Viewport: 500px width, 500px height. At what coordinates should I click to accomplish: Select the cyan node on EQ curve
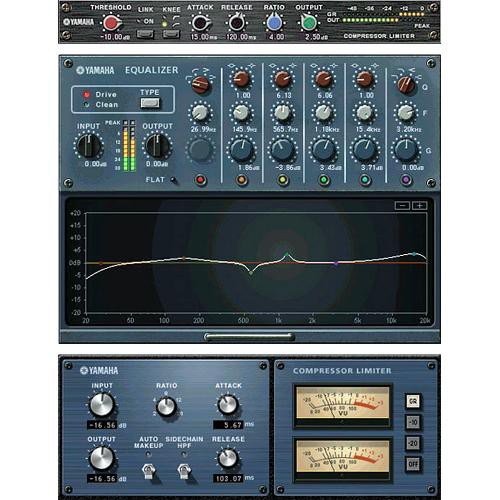click(x=414, y=254)
